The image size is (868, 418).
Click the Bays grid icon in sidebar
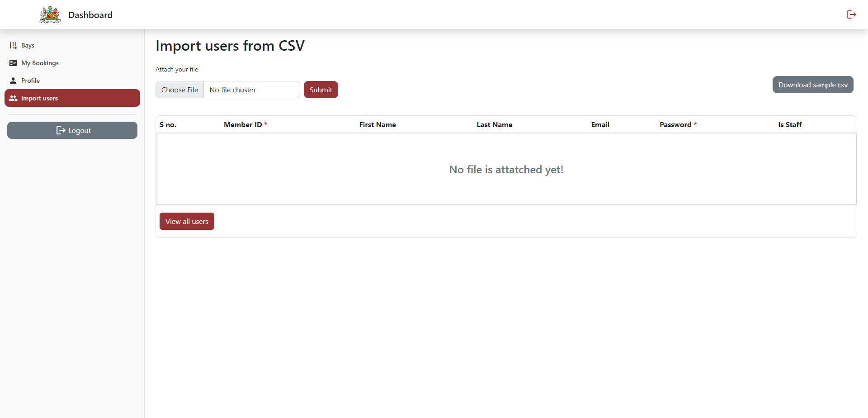[13, 45]
